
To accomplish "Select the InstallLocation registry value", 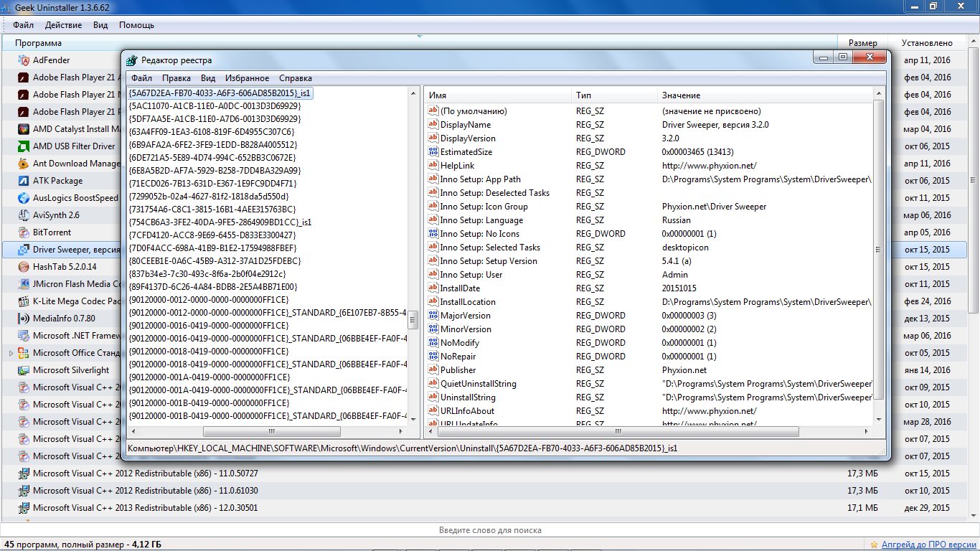I will pos(467,302).
